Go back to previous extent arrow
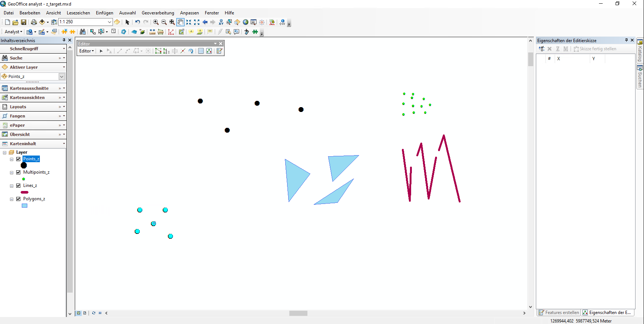The height and width of the screenshot is (324, 644). (205, 22)
